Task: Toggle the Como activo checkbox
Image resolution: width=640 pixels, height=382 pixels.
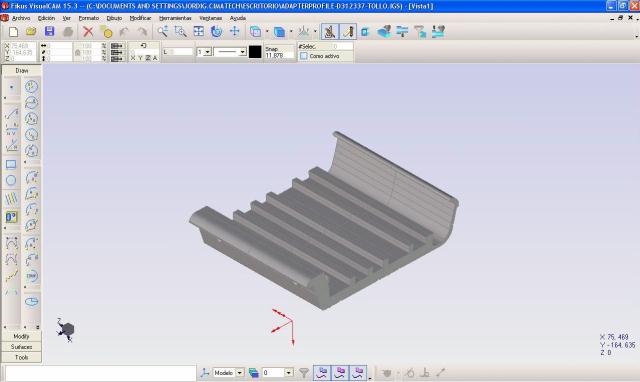Action: coord(304,56)
